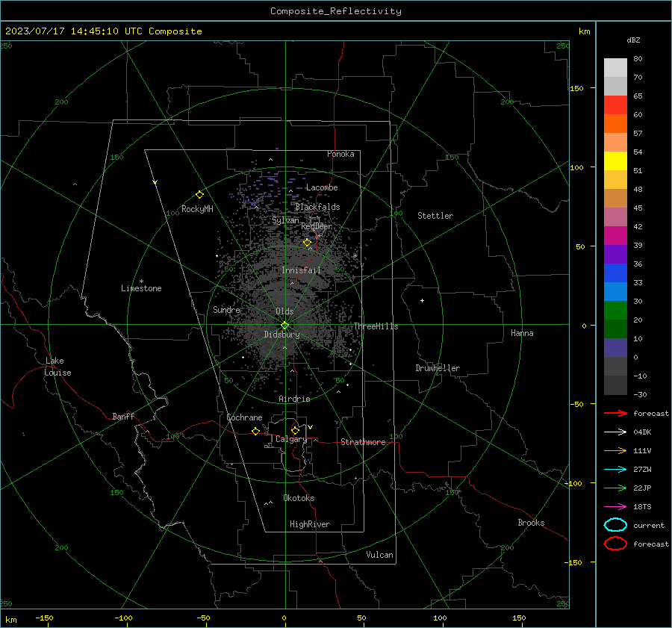Select the purple dBZ color swatch
This screenshot has height=628, width=672.
tap(615, 254)
